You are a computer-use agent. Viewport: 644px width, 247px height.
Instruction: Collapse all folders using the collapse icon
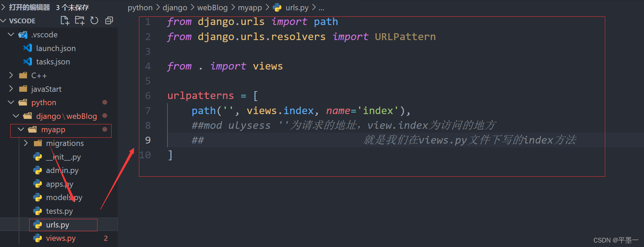tap(109, 21)
